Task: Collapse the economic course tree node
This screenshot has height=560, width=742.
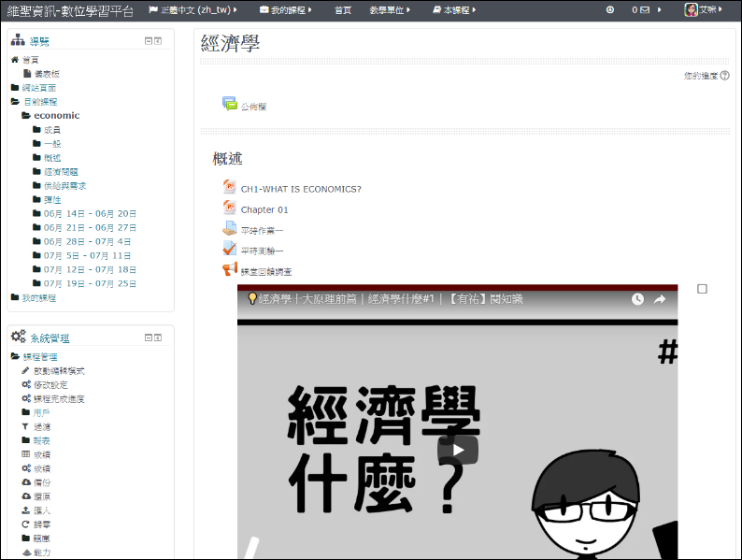Action: (x=26, y=116)
